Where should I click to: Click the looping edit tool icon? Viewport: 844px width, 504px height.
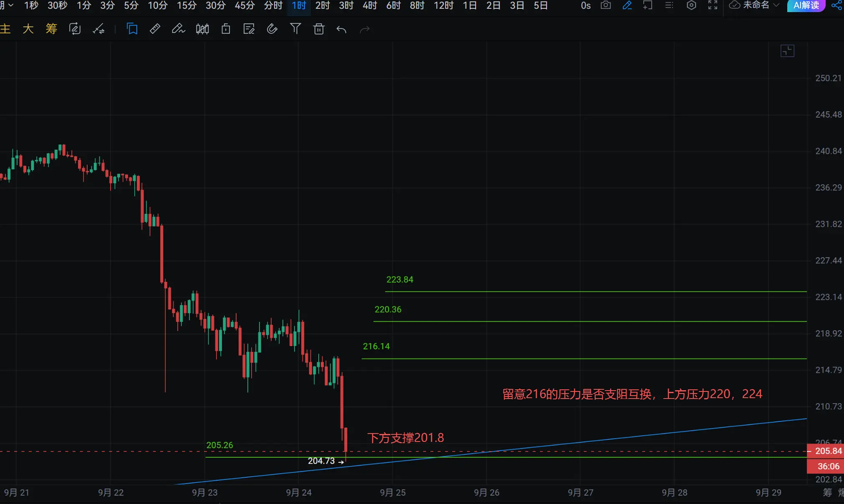click(x=75, y=29)
